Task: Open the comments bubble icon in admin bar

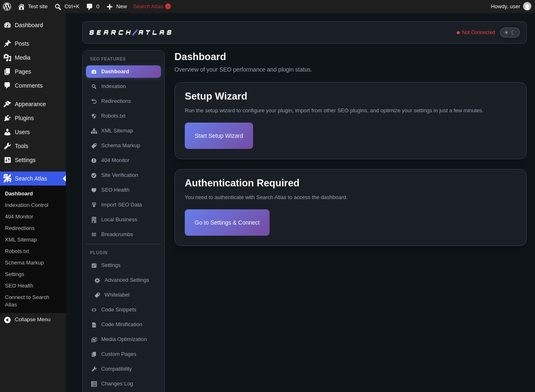Action: point(89,7)
